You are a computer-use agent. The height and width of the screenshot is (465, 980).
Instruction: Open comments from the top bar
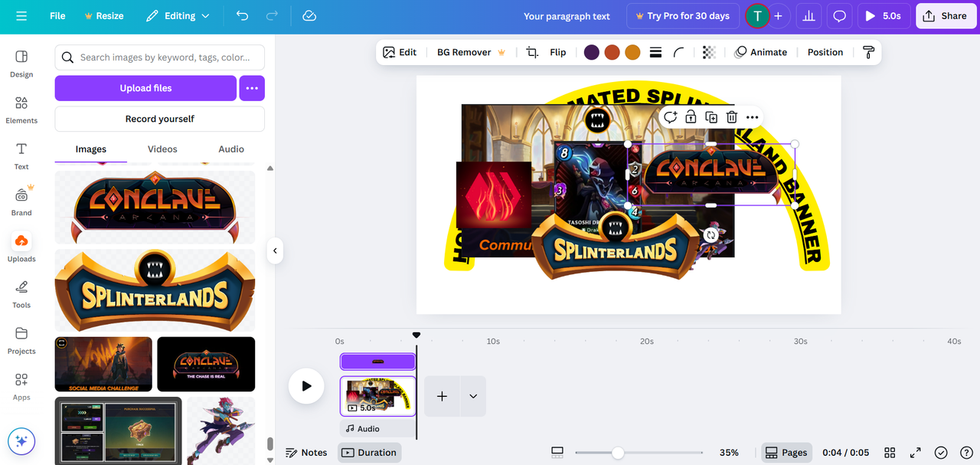[x=840, y=16]
